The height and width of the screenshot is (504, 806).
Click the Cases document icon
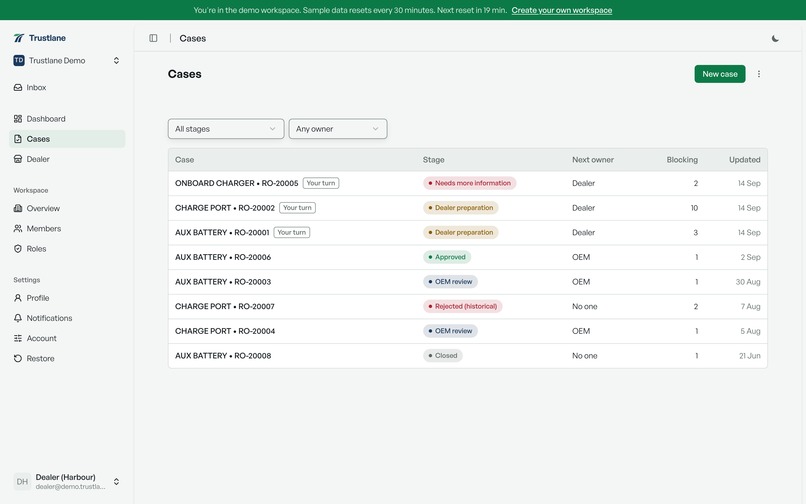(x=18, y=139)
